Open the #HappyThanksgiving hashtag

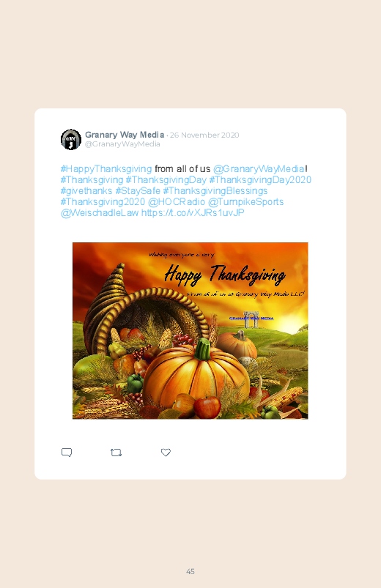[x=106, y=168]
